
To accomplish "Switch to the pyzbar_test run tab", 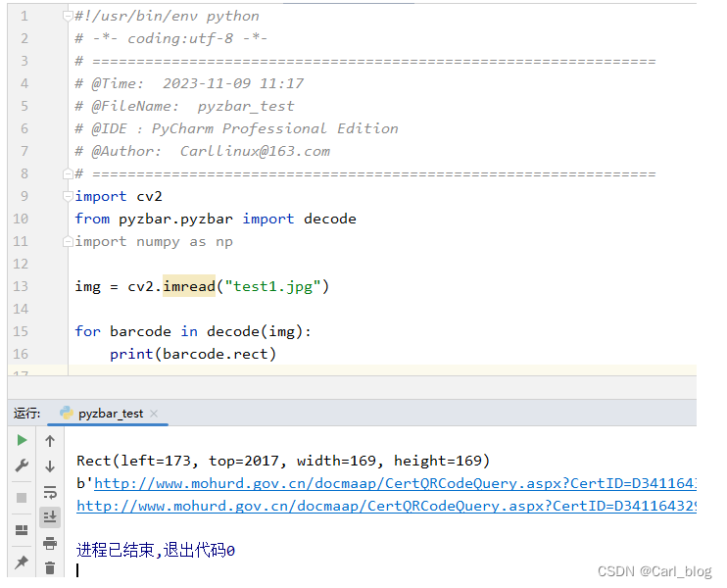I will [x=108, y=414].
